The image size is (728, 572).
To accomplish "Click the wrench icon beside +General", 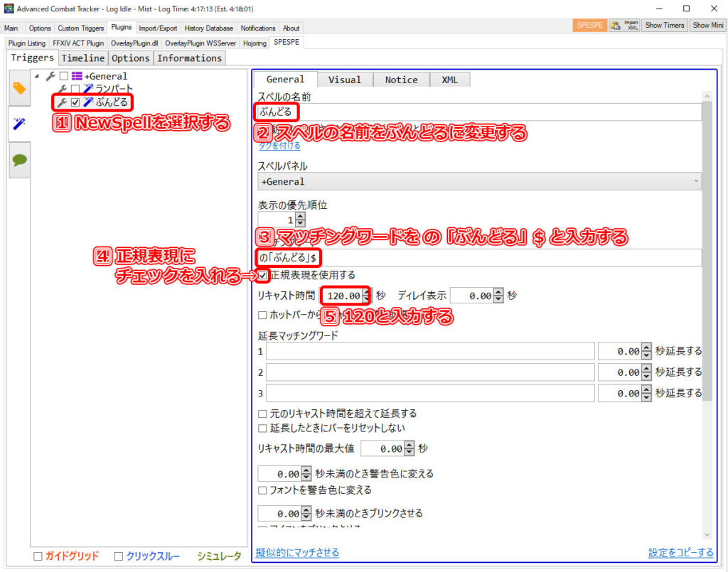I will [x=50, y=76].
